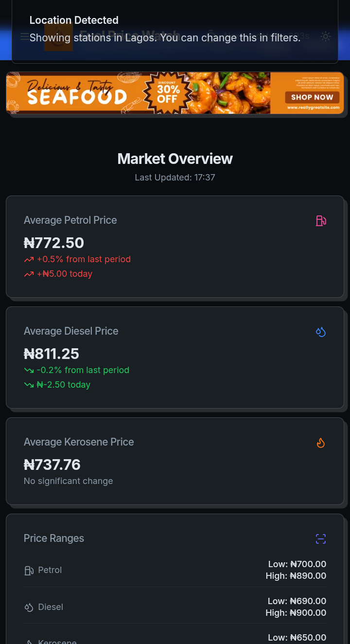The height and width of the screenshot is (644, 350).
Task: Click the flame icon in the Average Kerosene Price card
Action: (x=321, y=443)
